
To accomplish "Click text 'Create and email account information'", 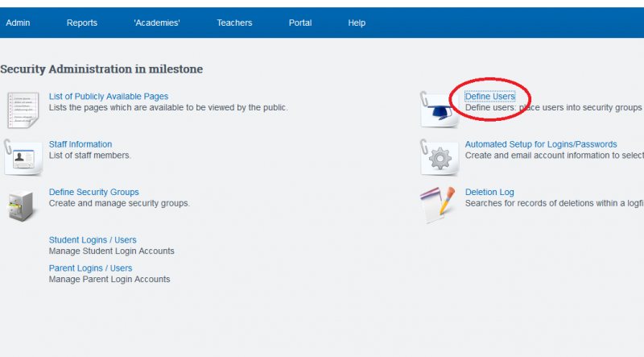I will point(540,156).
